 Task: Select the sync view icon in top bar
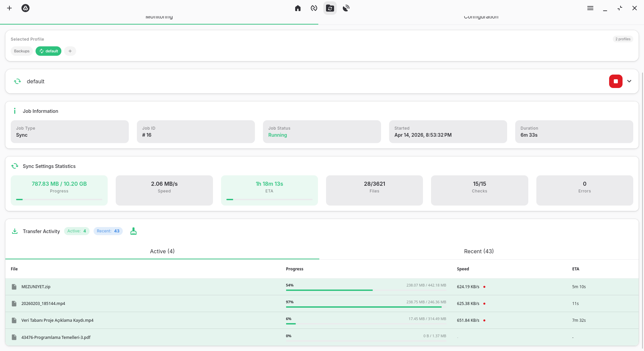[x=330, y=8]
